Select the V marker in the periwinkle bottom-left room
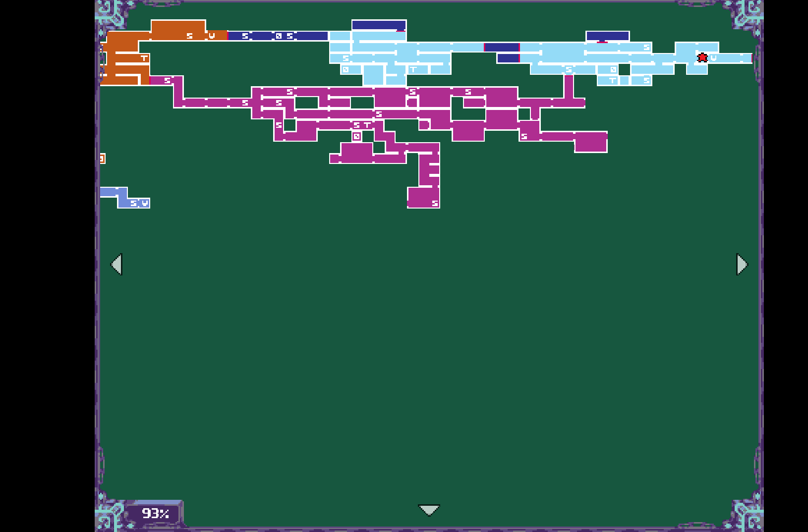 [144, 203]
